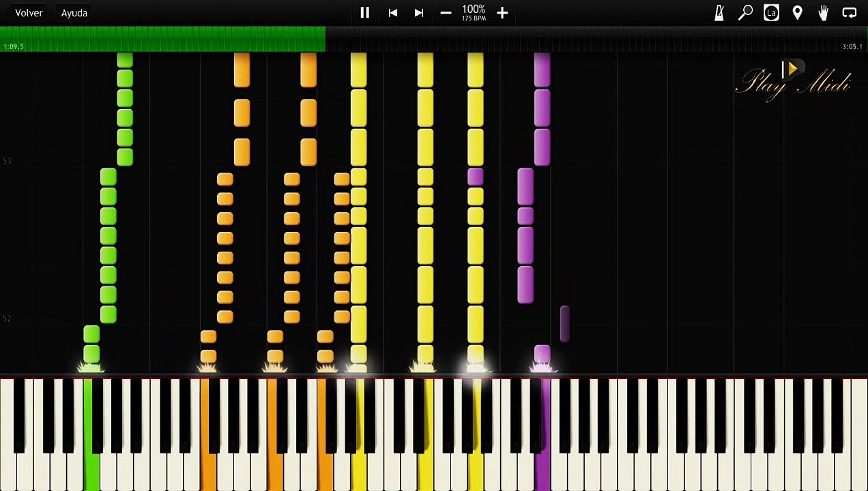The image size is (868, 491).
Task: Click measure number 53 label
Action: [7, 161]
